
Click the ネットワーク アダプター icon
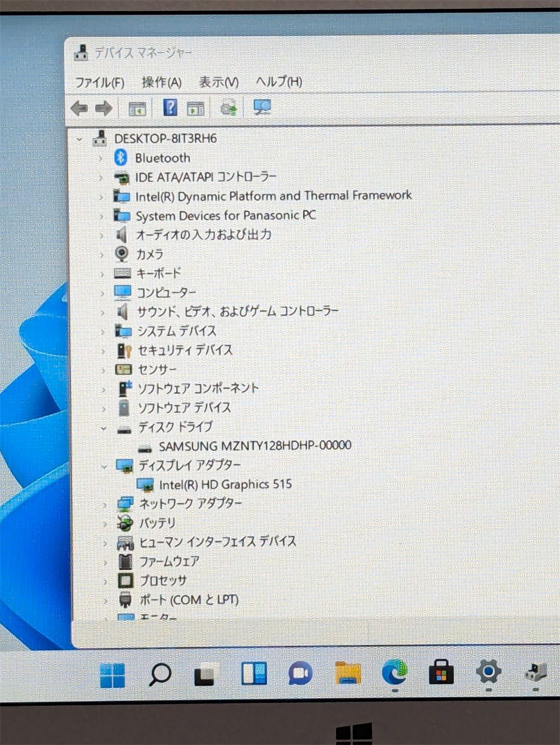click(x=125, y=504)
